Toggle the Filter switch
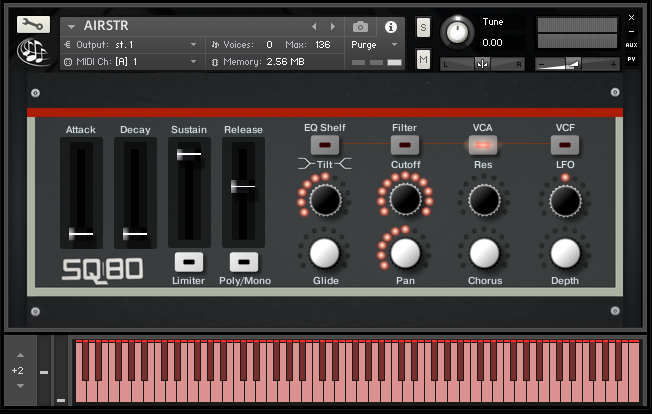652x414 pixels. pos(405,145)
